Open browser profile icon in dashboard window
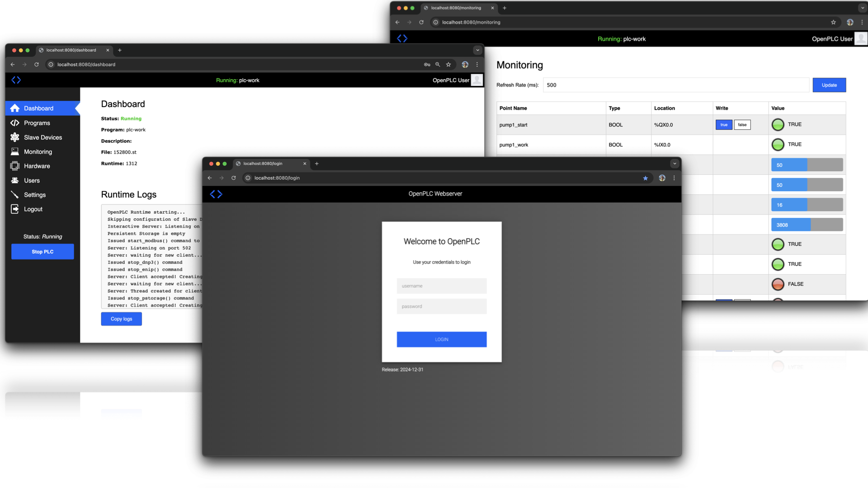This screenshot has width=868, height=488. coord(465,65)
